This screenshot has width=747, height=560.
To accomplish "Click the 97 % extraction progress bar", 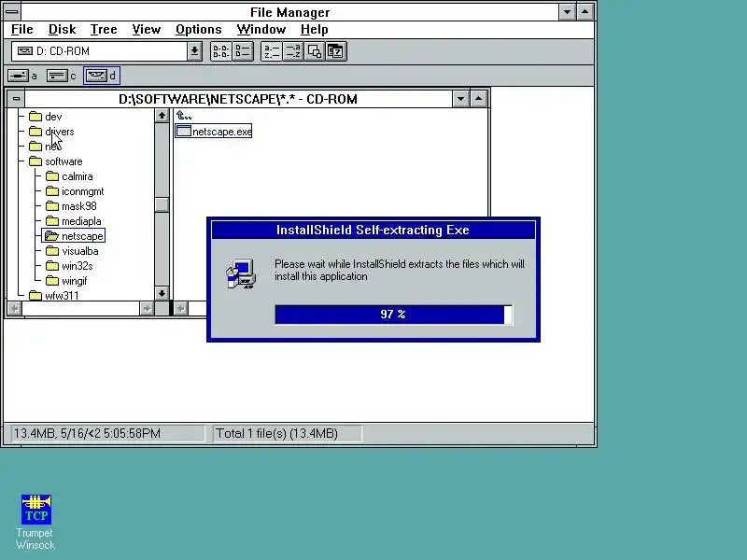I will pos(393,315).
